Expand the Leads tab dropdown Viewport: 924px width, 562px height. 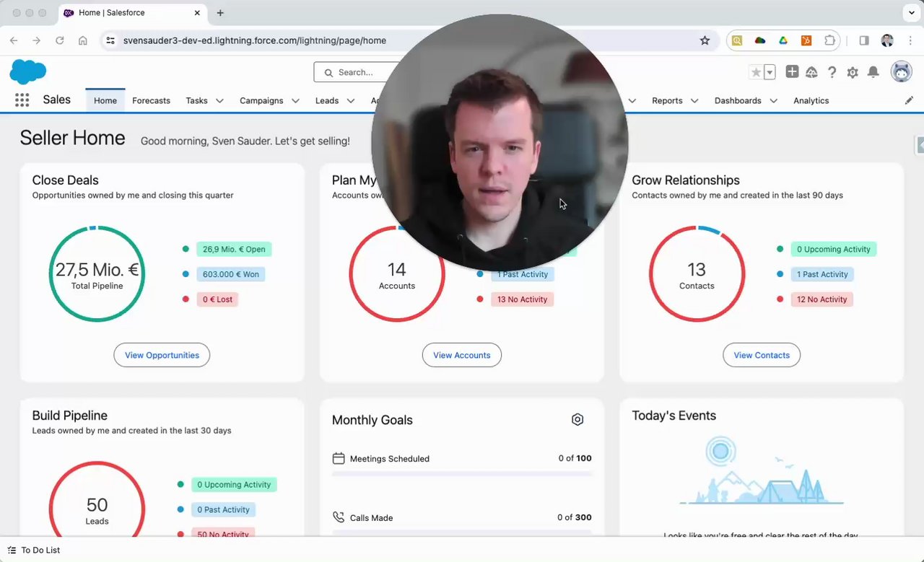click(x=350, y=101)
